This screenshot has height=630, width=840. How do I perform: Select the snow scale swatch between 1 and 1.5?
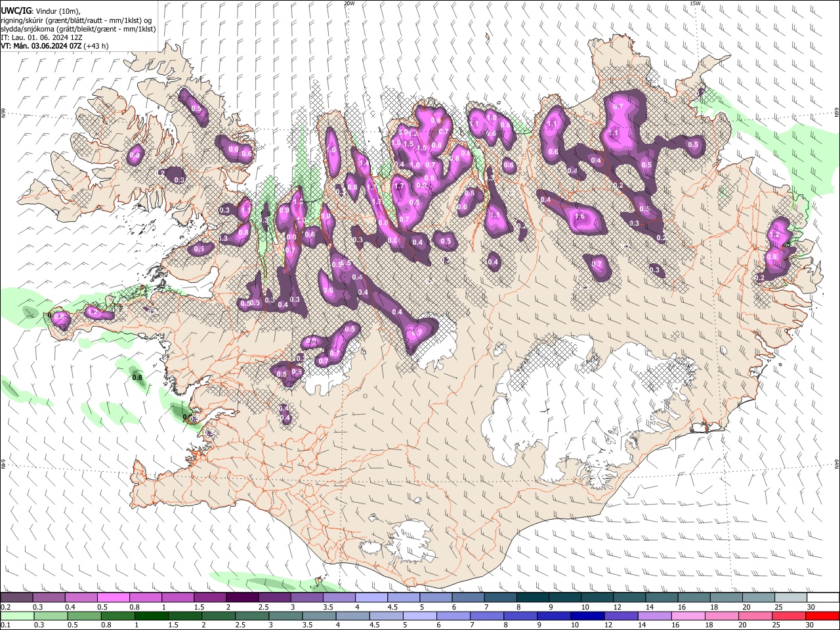pyautogui.click(x=177, y=597)
